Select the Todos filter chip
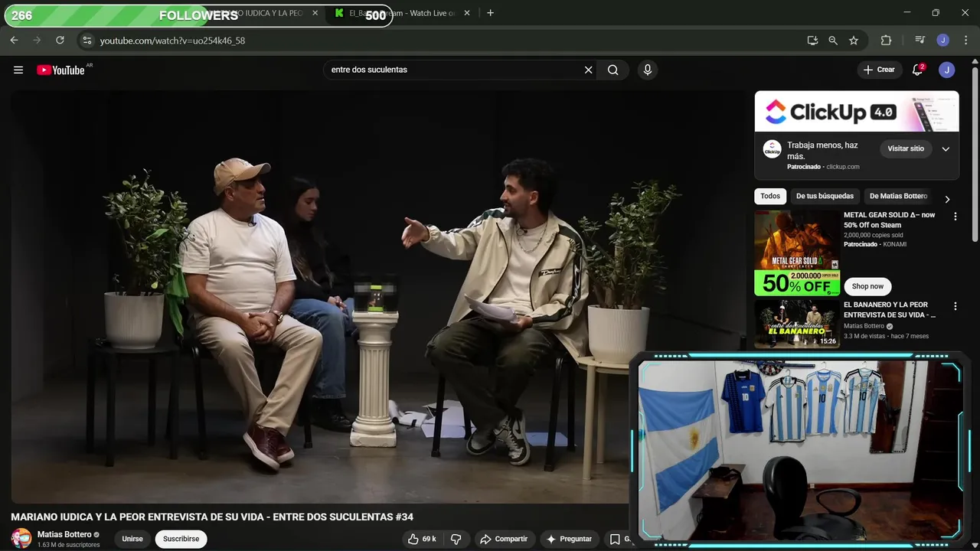This screenshot has width=980, height=551. [770, 196]
